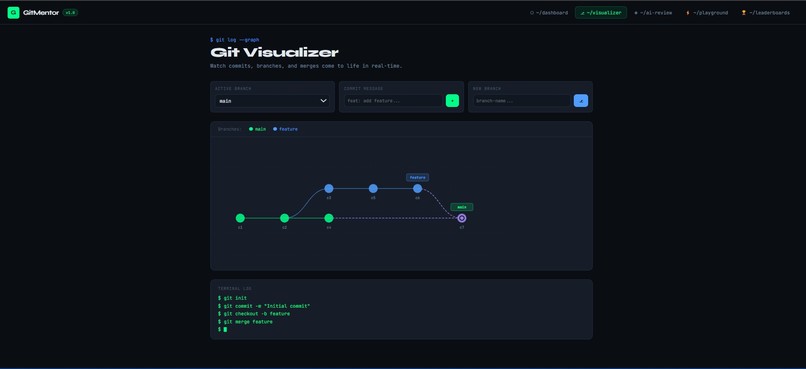Click the Git Visualizer heading
Screen dimensions: 806x369
pyautogui.click(x=274, y=52)
